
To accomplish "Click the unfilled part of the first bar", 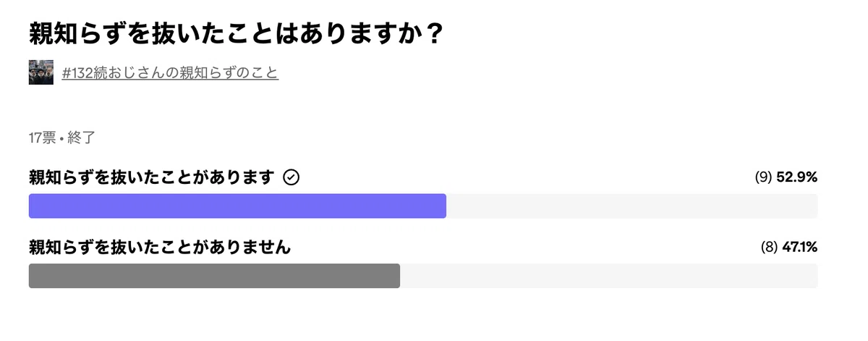I will coord(632,206).
